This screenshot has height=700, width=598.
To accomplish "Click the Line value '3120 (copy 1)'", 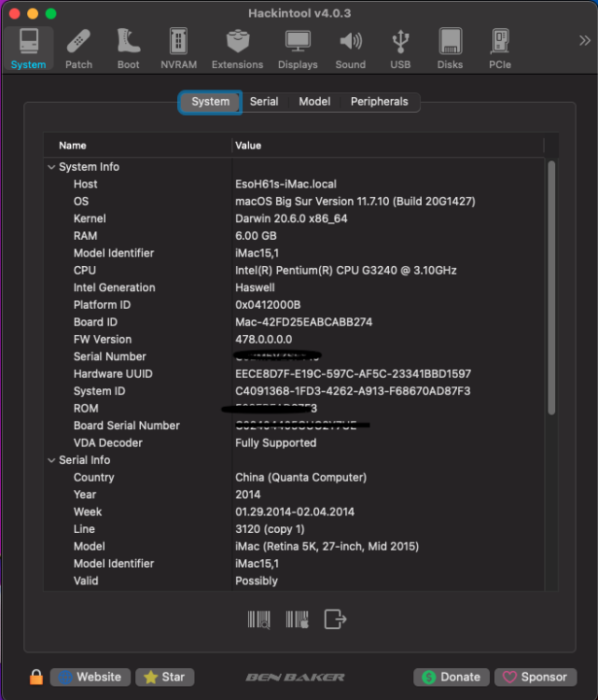I will pos(270,529).
